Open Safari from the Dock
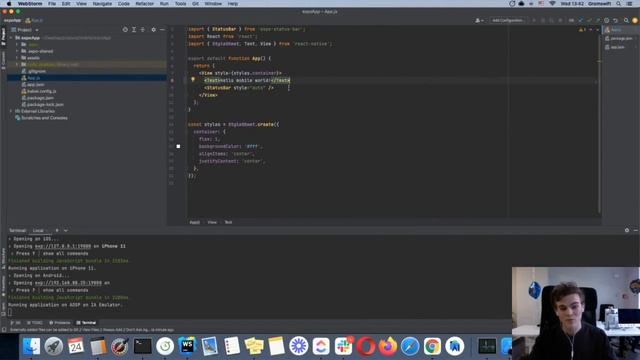This screenshot has width=640, height=360. (x=410, y=347)
